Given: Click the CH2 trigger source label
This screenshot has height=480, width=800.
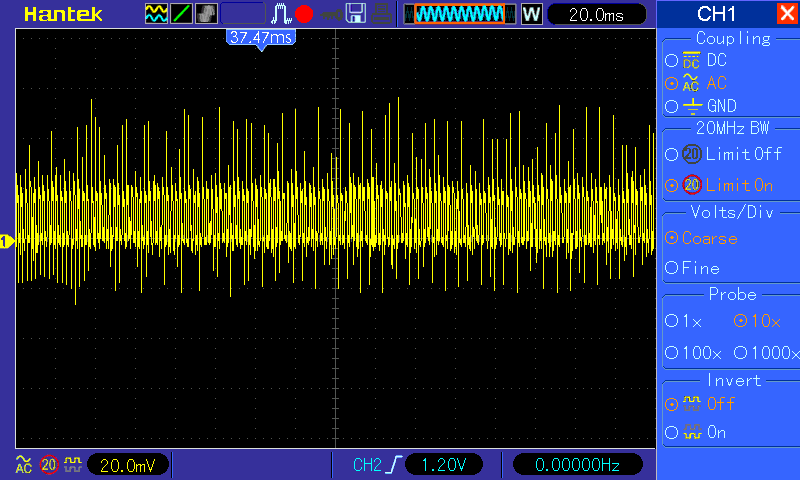Looking at the screenshot, I should click(x=367, y=465).
